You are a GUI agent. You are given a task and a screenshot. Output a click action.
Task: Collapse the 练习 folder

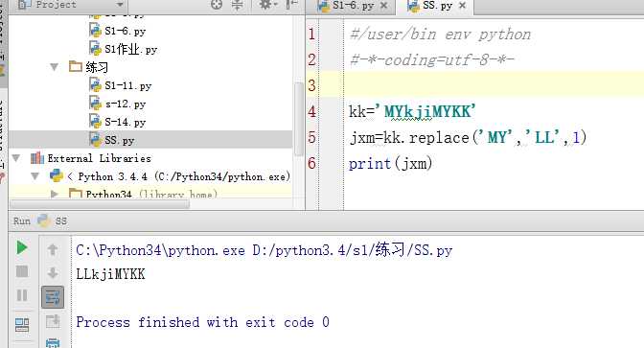click(55, 66)
